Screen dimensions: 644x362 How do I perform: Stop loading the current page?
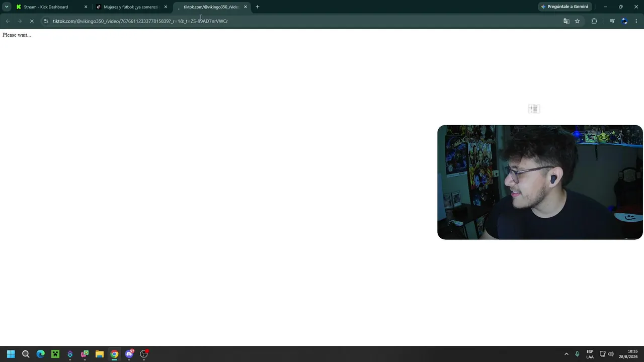(32, 21)
